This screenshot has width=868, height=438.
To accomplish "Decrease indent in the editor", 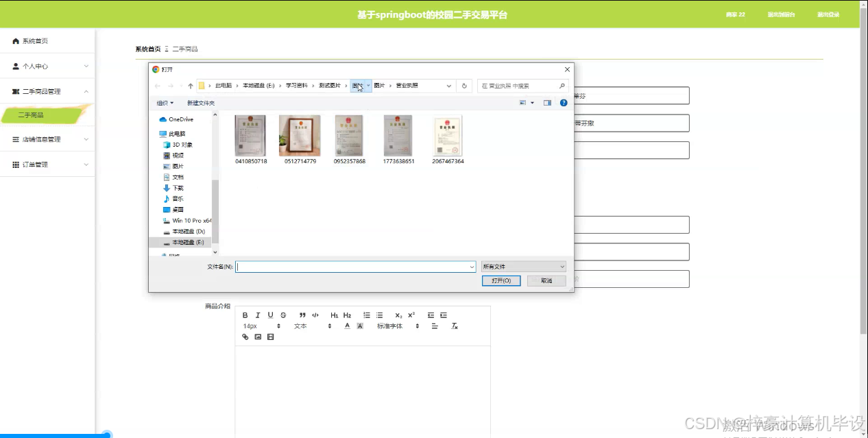I will pos(431,315).
